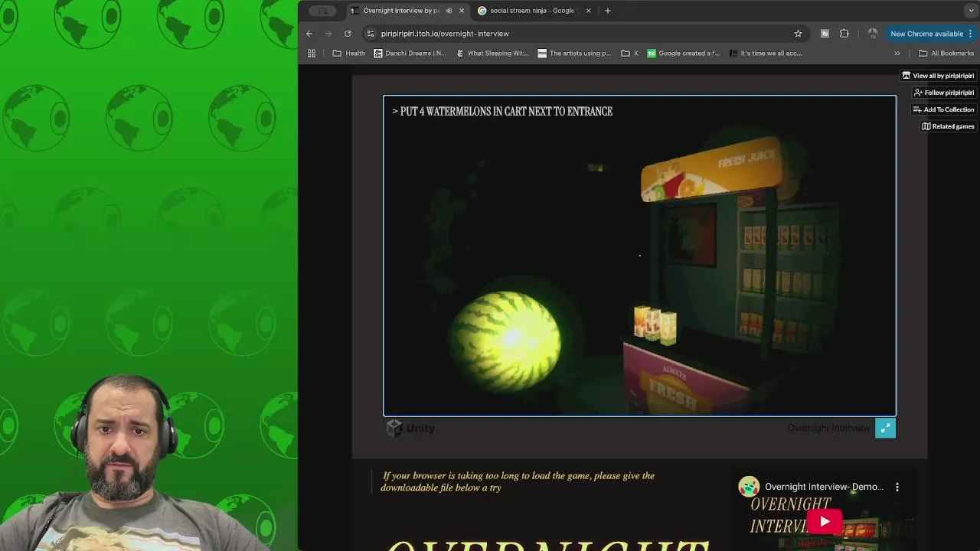Click Follow piripiripiri
The height and width of the screenshot is (551, 980).
click(x=943, y=93)
